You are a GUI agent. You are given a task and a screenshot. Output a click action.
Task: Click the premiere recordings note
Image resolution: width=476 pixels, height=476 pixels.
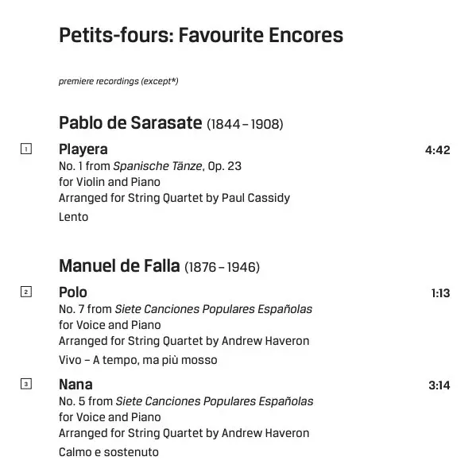pos(118,81)
